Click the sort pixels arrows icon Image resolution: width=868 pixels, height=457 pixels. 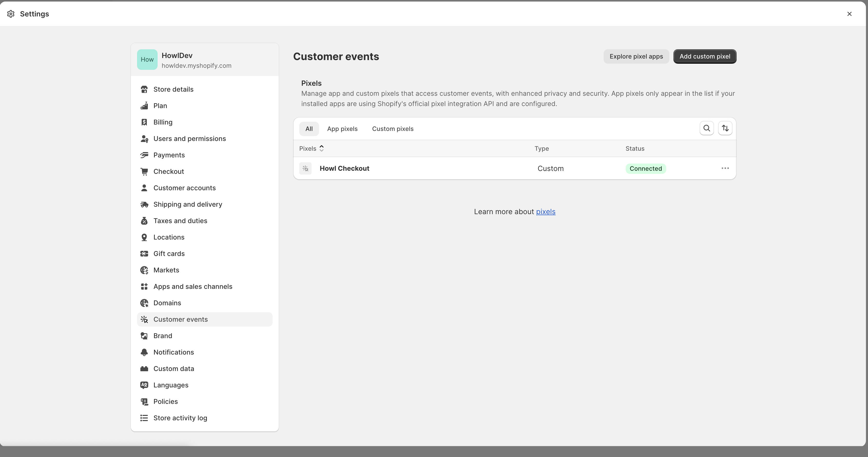point(725,128)
